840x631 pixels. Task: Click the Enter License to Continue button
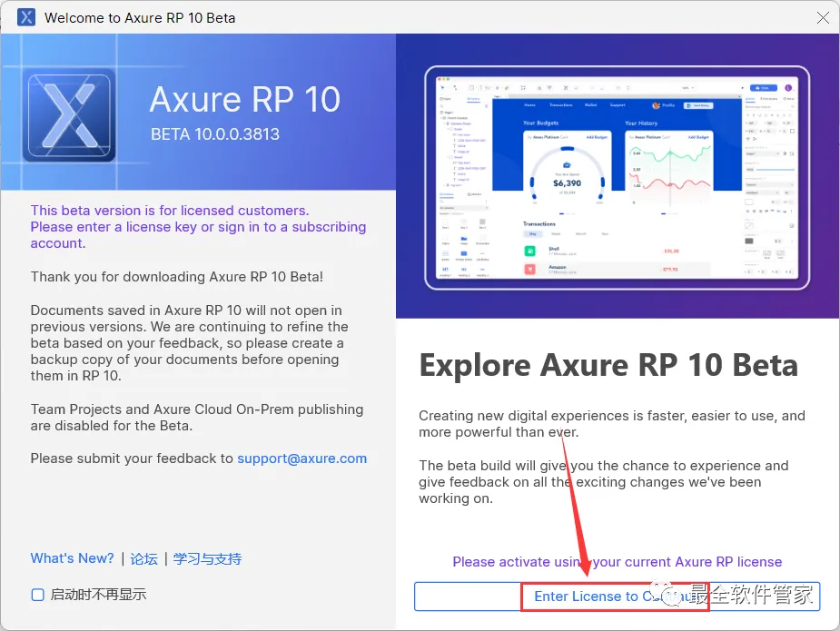[x=617, y=596]
